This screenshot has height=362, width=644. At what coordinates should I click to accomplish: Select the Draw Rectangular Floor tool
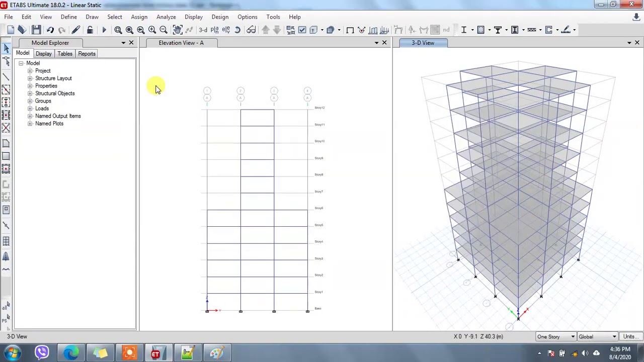pyautogui.click(x=6, y=156)
